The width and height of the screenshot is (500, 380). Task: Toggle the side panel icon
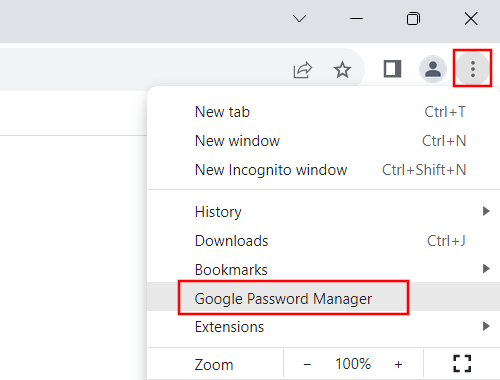point(392,69)
